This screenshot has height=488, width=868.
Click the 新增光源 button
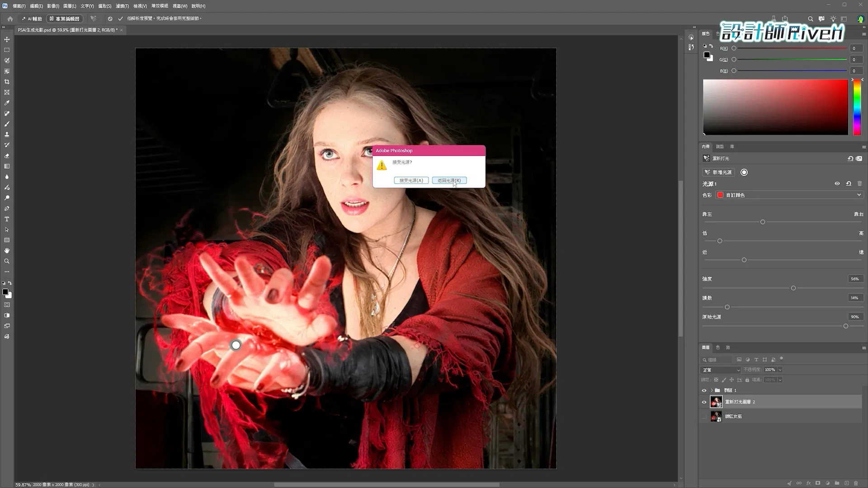718,172
